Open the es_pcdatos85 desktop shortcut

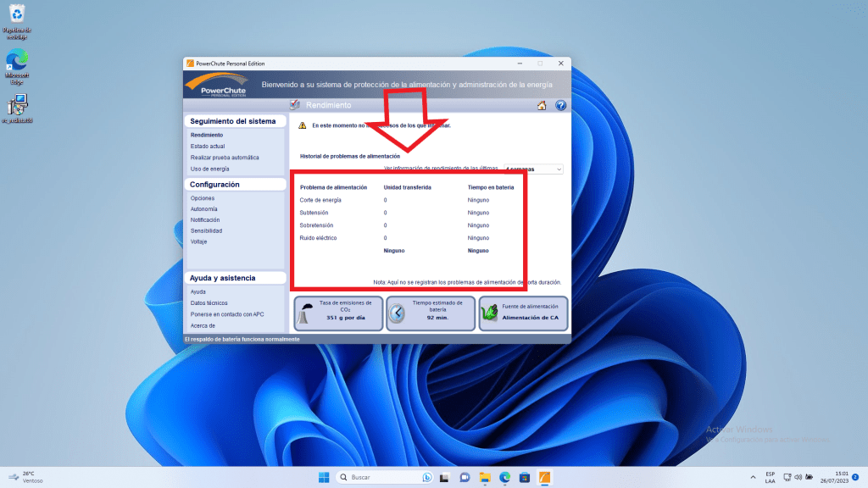click(x=16, y=109)
